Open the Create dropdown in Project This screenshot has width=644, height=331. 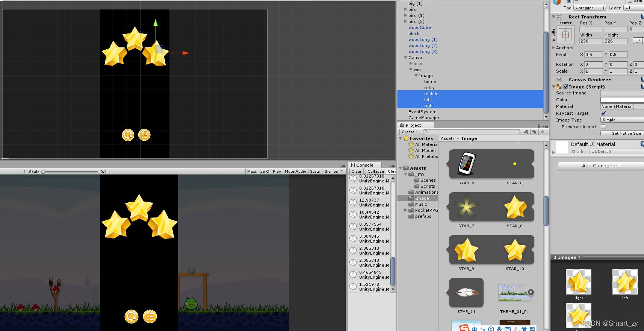410,132
